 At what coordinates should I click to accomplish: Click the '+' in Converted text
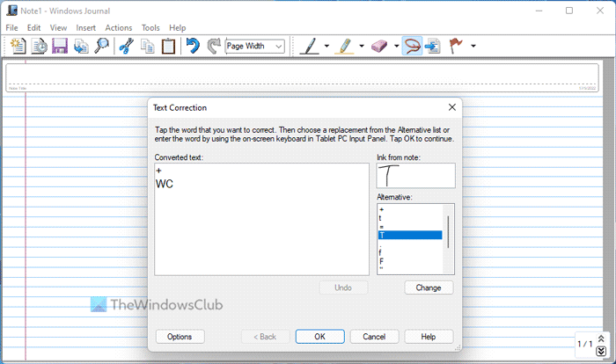(x=158, y=171)
